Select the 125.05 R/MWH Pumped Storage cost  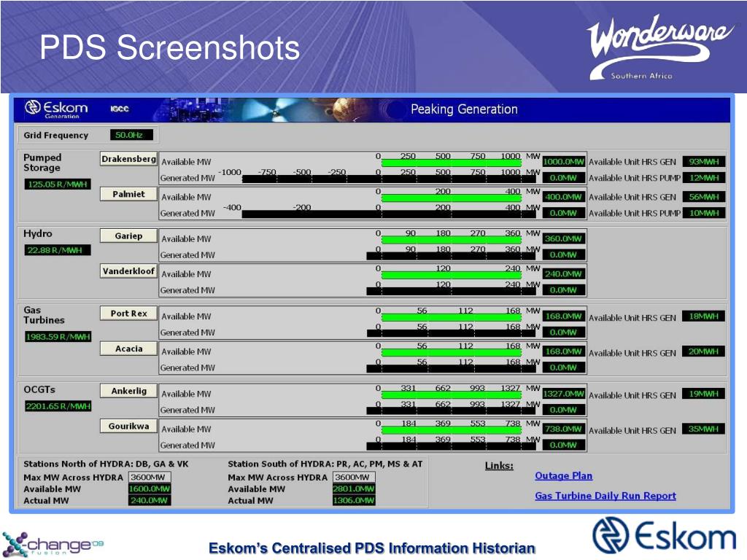(58, 184)
